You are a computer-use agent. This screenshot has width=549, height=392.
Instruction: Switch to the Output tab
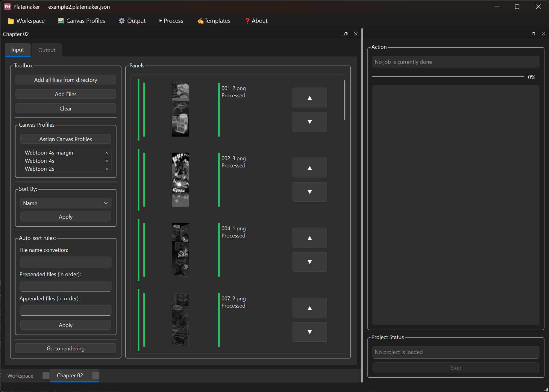[47, 50]
